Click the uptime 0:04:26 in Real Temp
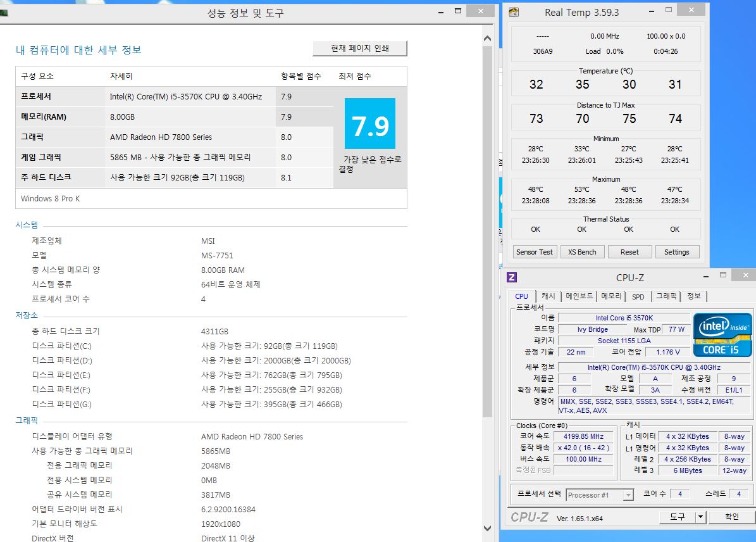Screen dimensions: 756x542 pos(666,51)
